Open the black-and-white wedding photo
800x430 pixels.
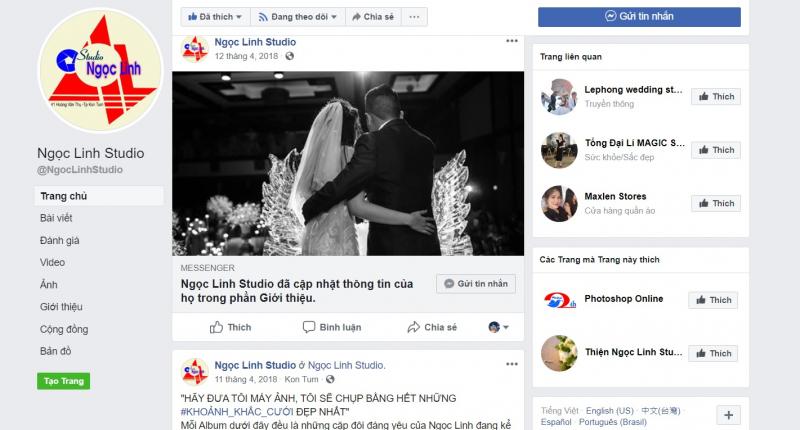(348, 163)
